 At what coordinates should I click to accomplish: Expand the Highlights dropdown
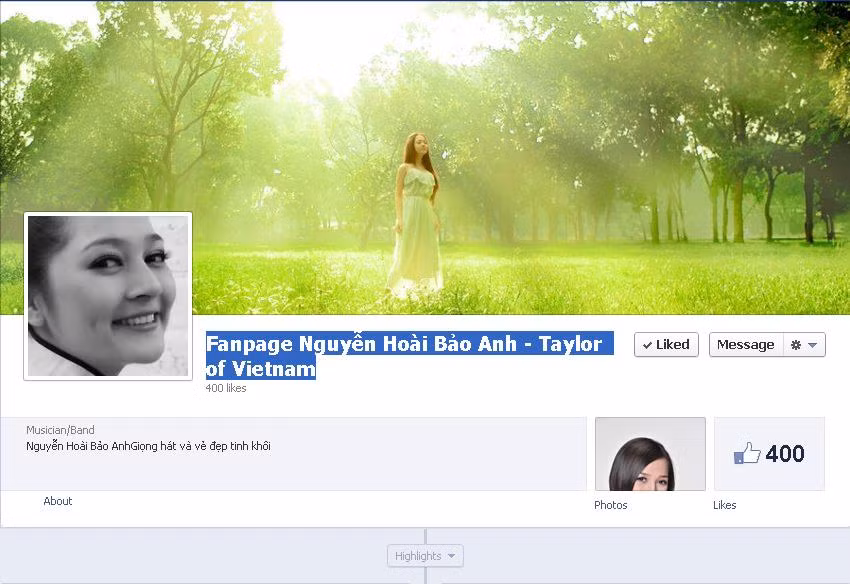(x=425, y=556)
